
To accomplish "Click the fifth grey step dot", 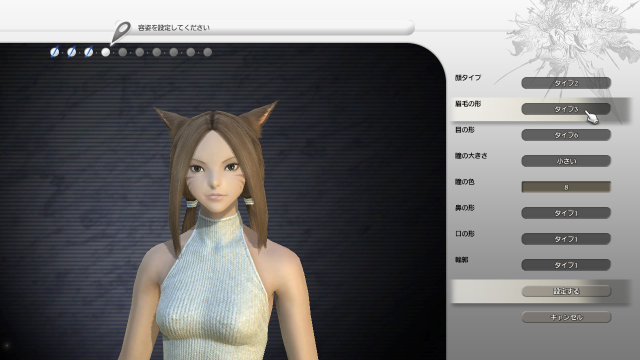I will click(x=122, y=52).
